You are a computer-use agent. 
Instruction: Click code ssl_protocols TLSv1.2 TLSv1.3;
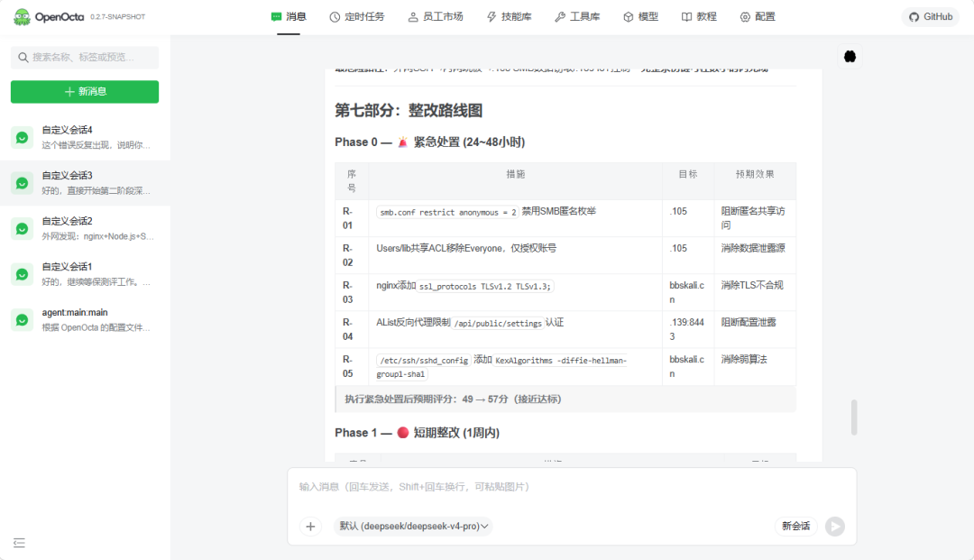tap(484, 286)
